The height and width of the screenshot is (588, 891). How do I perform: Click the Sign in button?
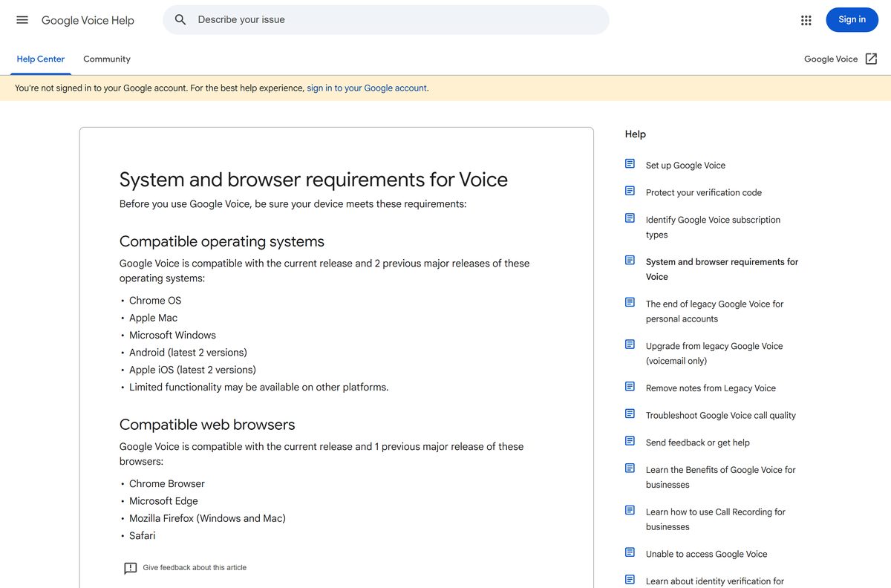pos(852,20)
